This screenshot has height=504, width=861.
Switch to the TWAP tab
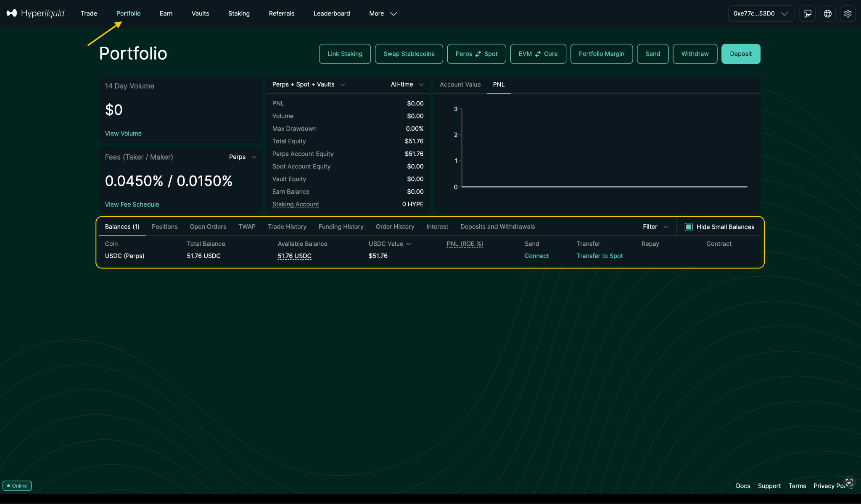coord(247,227)
